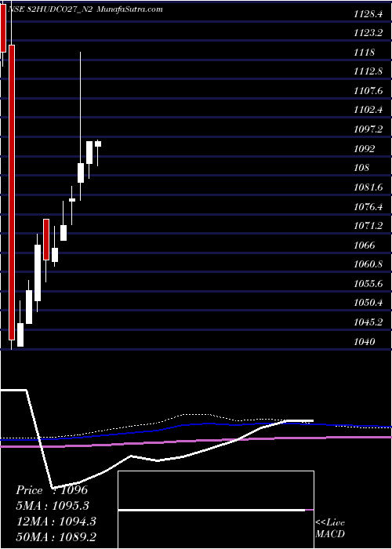The width and height of the screenshot is (392, 549).
Task: Click the 1050.4 price axis label
Action: tap(368, 303)
